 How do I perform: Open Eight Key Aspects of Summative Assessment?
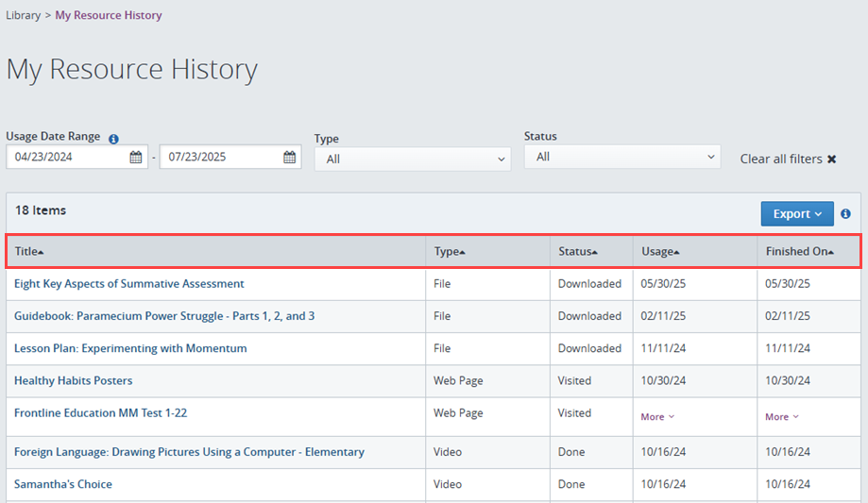point(129,283)
